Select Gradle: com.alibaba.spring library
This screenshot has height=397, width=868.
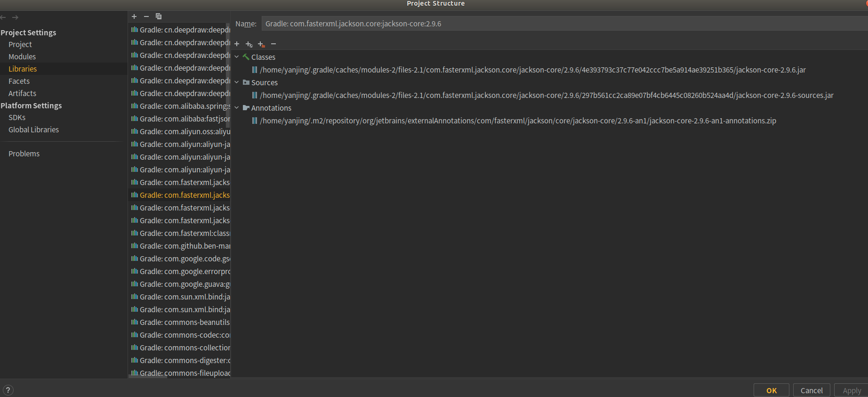pyautogui.click(x=179, y=106)
